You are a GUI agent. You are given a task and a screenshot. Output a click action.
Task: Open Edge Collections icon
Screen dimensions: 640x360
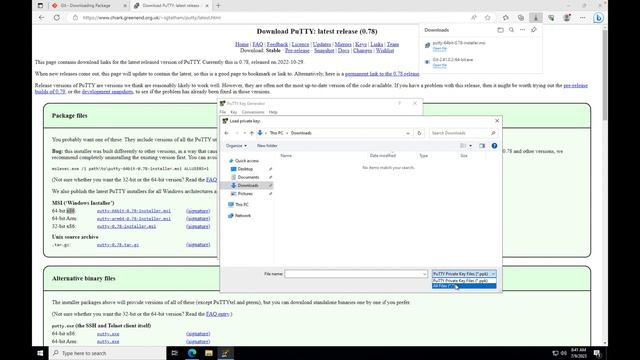521,18
